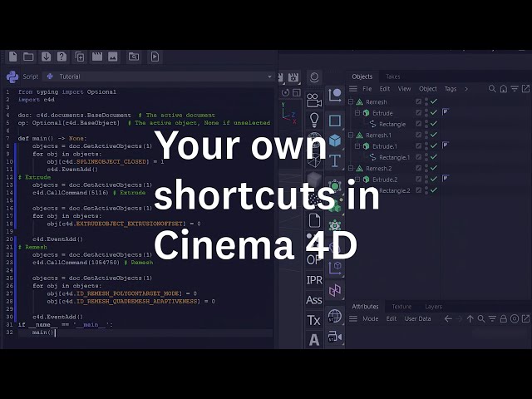Viewport: 532px width, 399px height.
Task: Select the camera object icon
Action: tap(314, 100)
